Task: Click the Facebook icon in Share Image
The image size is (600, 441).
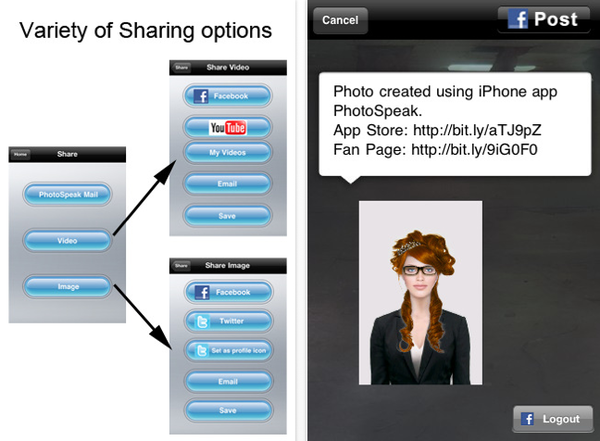Action: click(x=202, y=292)
